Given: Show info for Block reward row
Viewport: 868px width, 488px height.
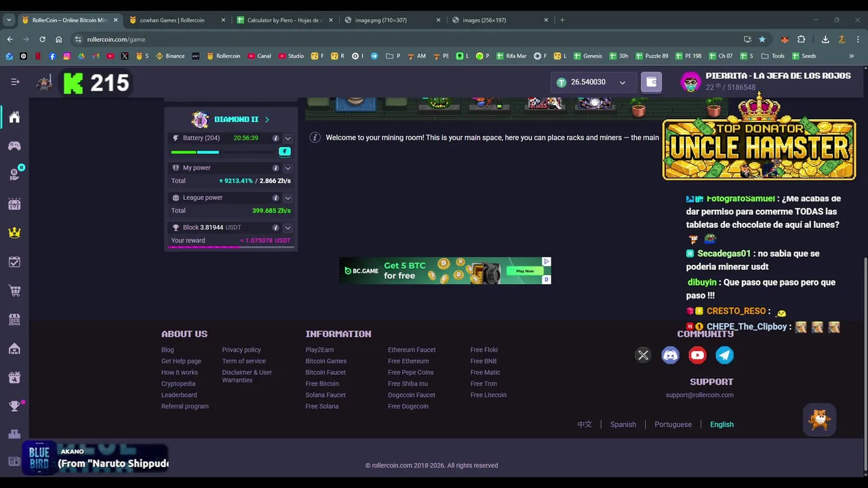Looking at the screenshot, I should tap(275, 228).
